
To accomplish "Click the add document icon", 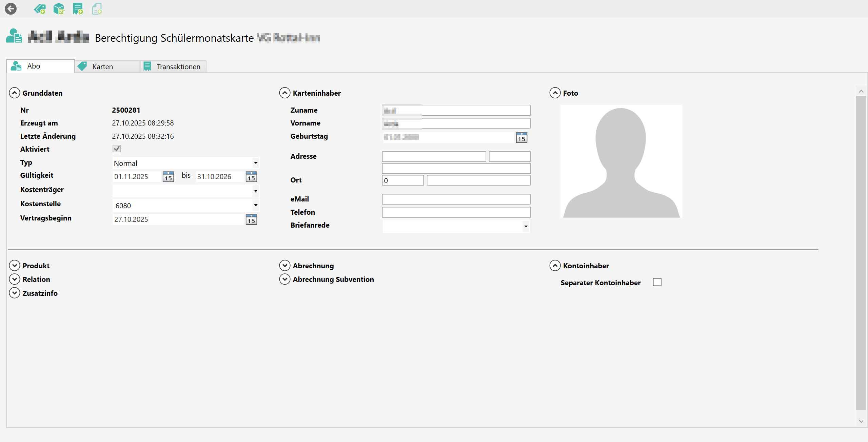I will coord(97,9).
